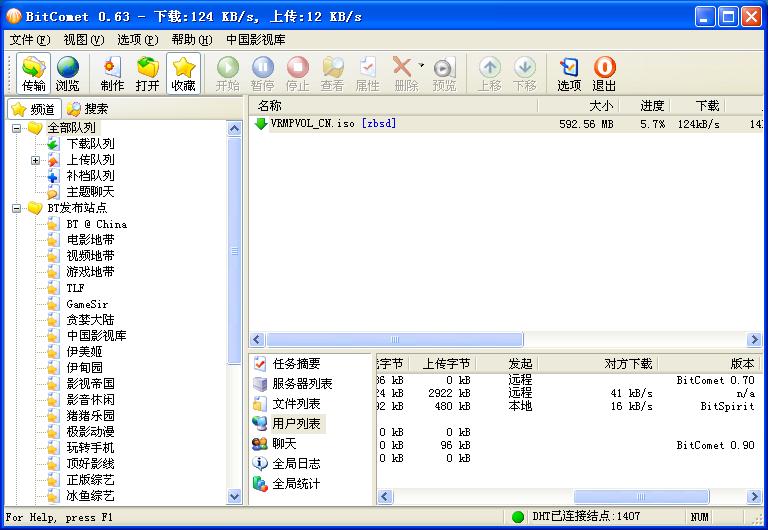Select the VRMPVOL_CN.iso download task
The height and width of the screenshot is (530, 768).
pos(314,124)
